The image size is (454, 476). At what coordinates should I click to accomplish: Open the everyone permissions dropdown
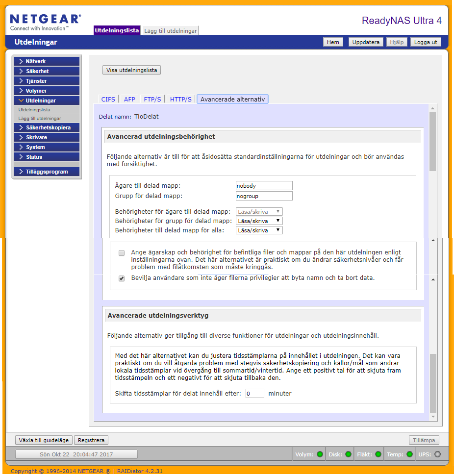click(259, 230)
